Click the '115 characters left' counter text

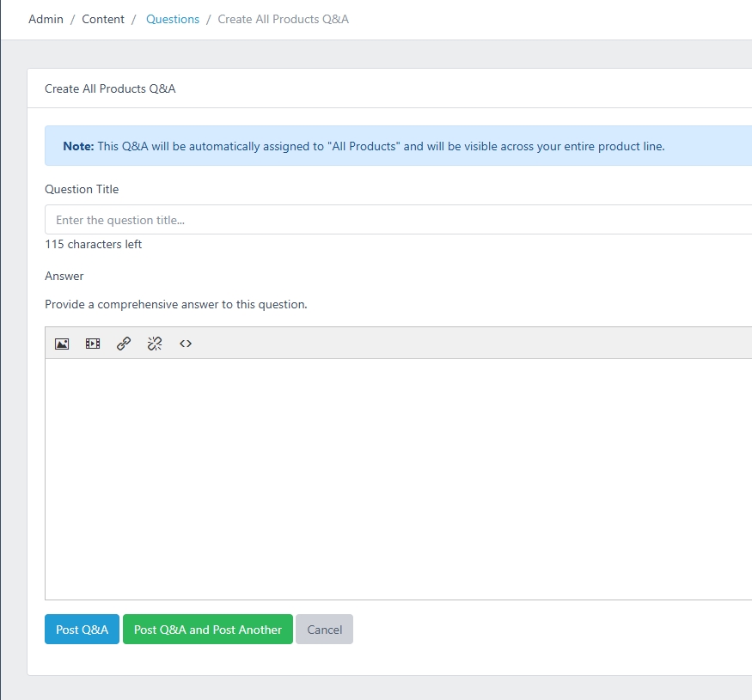click(94, 244)
